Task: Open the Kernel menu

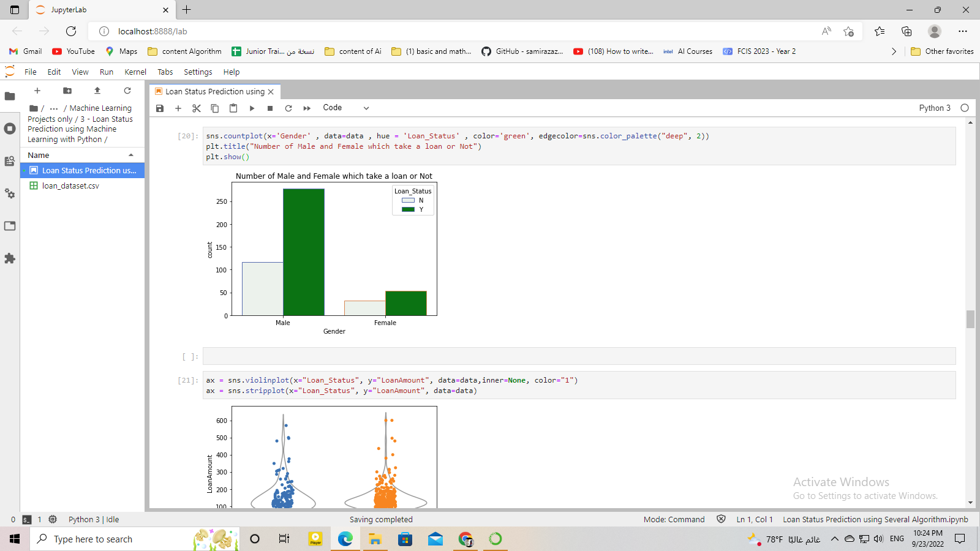Action: pos(135,72)
